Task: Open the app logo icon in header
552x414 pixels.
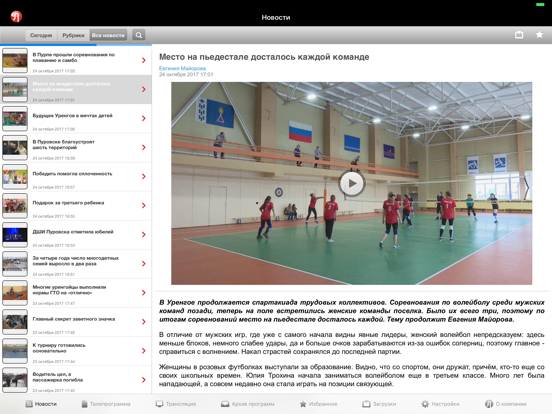Action: point(16,17)
